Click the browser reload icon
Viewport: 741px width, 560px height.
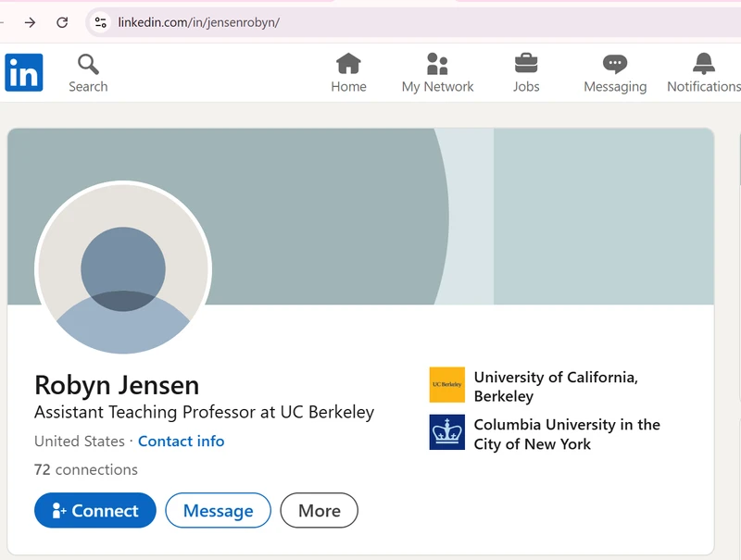[x=62, y=22]
